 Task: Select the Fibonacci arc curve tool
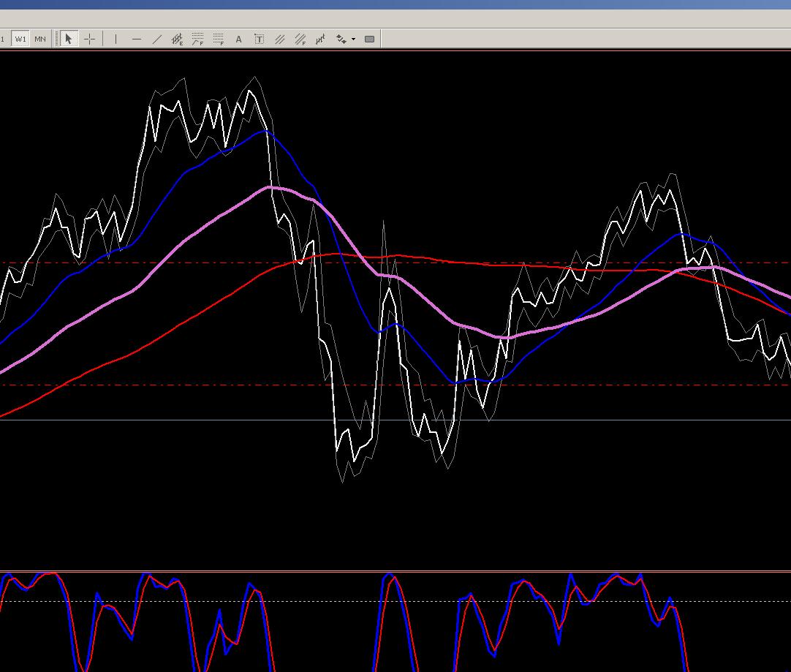(x=197, y=39)
